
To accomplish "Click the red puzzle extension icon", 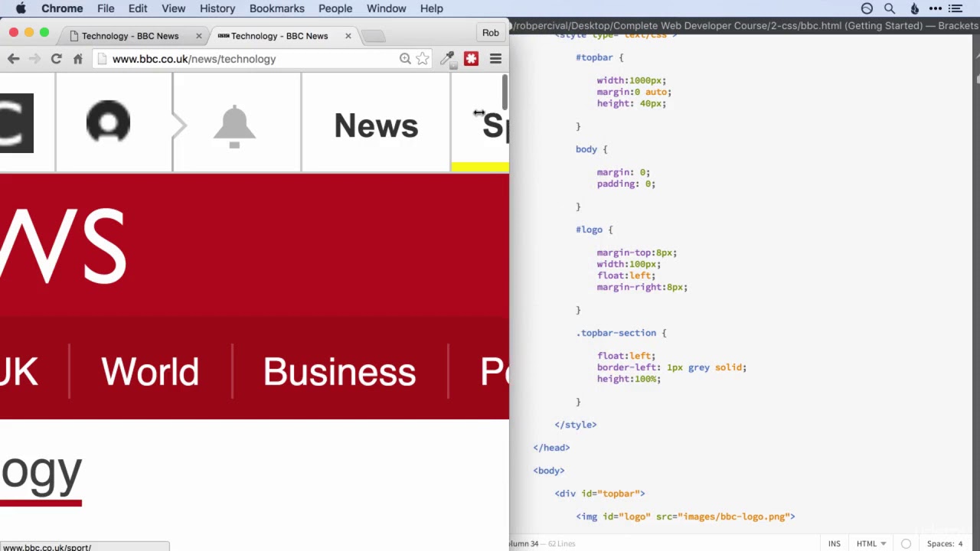I will (471, 59).
